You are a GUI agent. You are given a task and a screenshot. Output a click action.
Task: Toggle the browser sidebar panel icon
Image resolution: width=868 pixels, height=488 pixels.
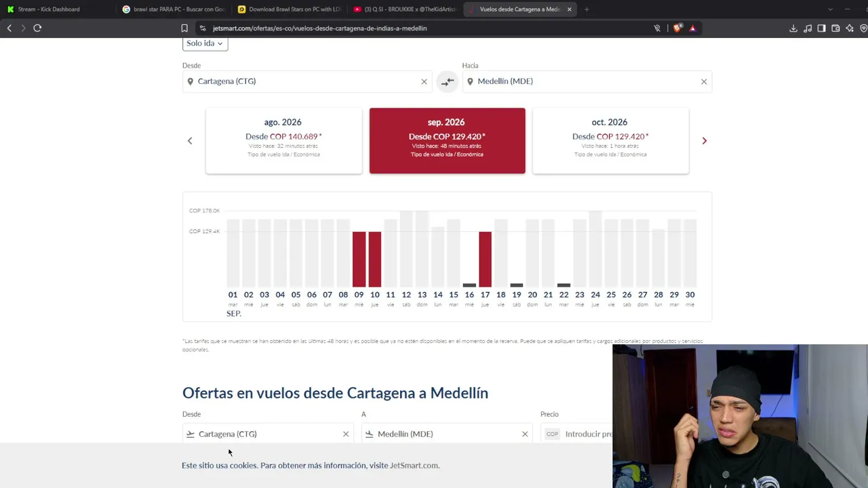[x=821, y=28]
